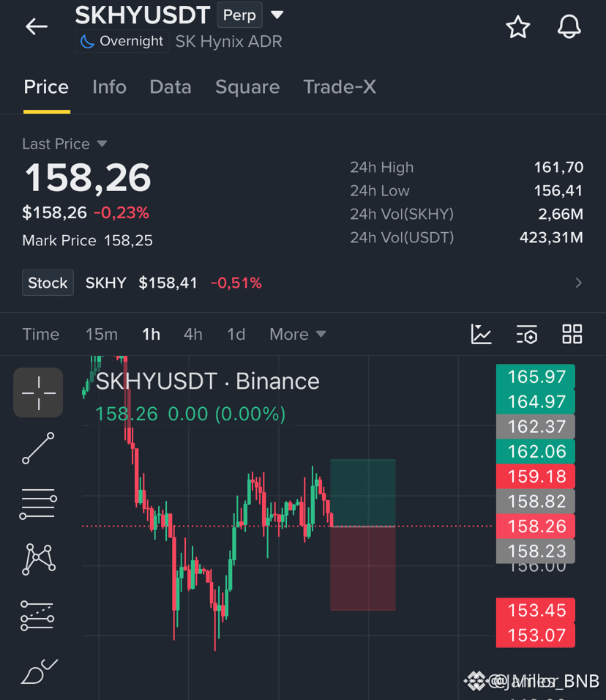Tap the 24h Vol(USDT) value 423,31M
Image resolution: width=606 pixels, height=700 pixels.
(552, 237)
